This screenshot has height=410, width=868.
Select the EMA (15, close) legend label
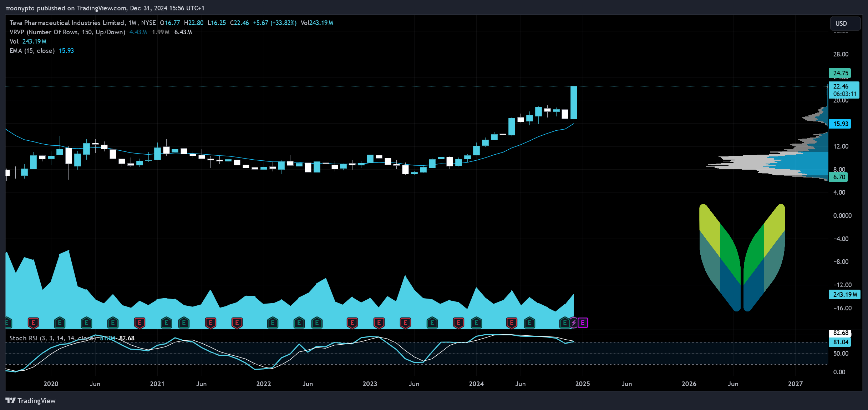pyautogui.click(x=32, y=51)
